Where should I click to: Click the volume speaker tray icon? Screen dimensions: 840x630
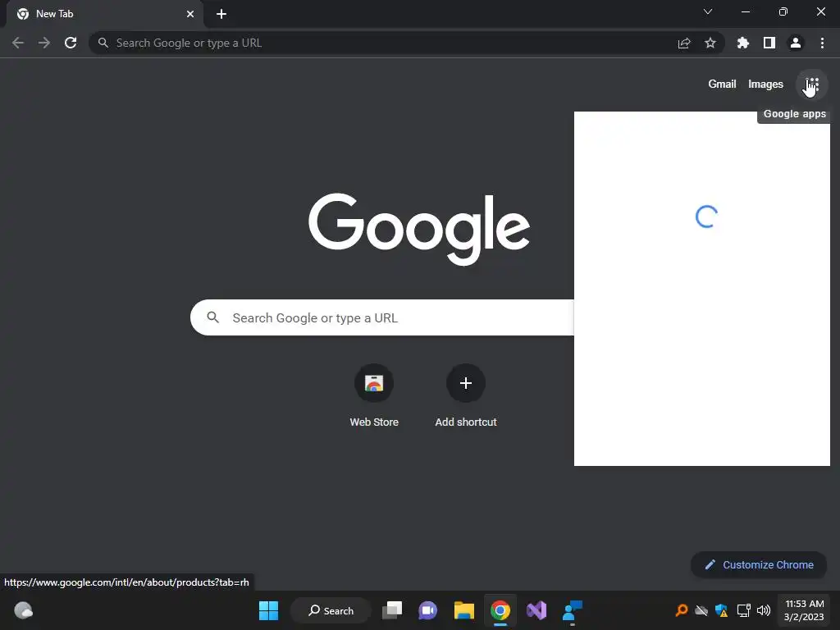click(764, 610)
